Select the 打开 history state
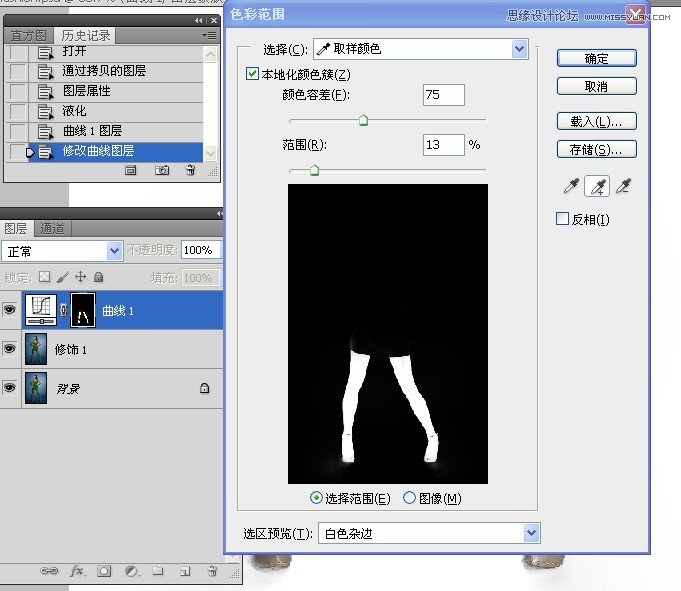This screenshot has width=681, height=591. [116, 52]
